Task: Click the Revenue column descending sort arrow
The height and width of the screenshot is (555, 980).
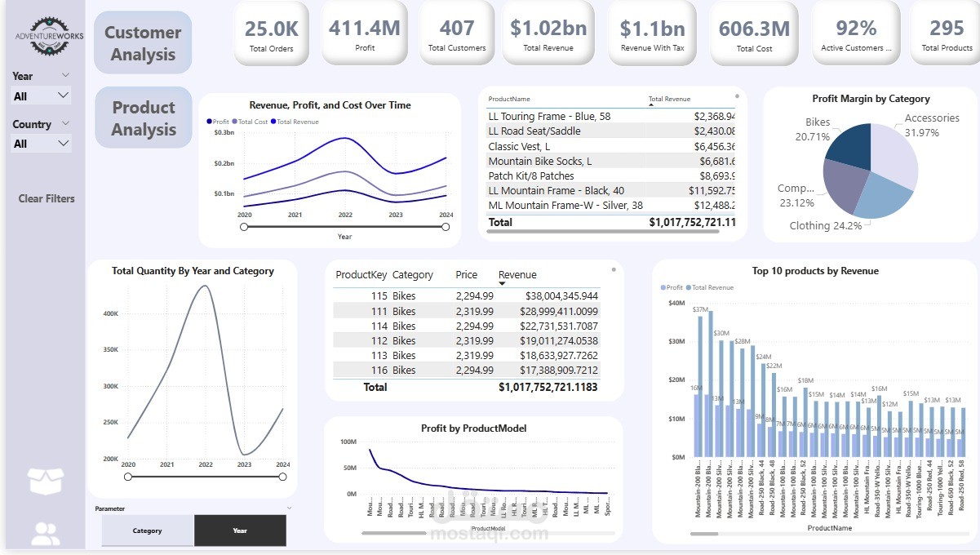Action: [502, 283]
